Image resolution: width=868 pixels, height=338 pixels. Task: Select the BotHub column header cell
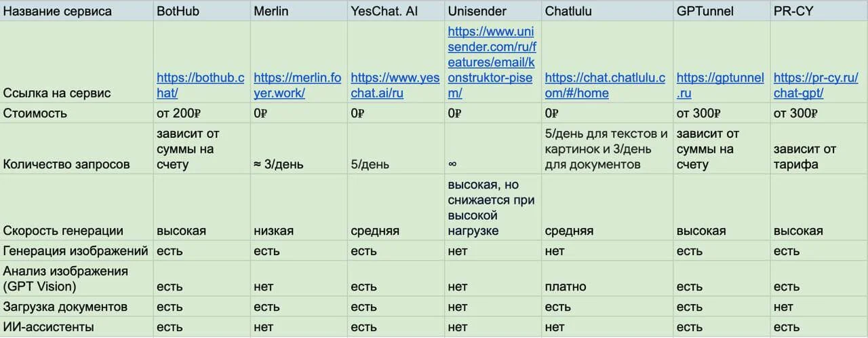(x=201, y=11)
